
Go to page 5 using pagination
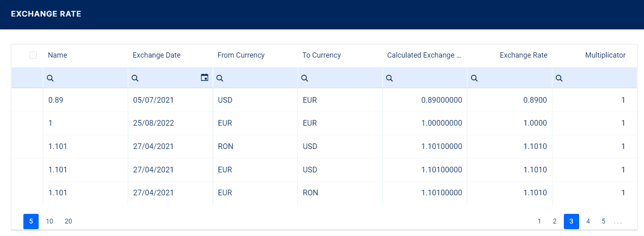pyautogui.click(x=603, y=221)
